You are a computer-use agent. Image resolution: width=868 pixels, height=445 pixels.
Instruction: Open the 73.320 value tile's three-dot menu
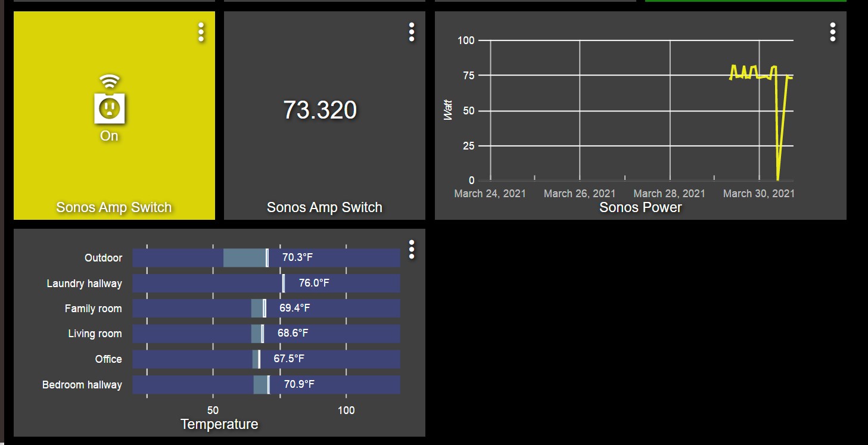(412, 32)
